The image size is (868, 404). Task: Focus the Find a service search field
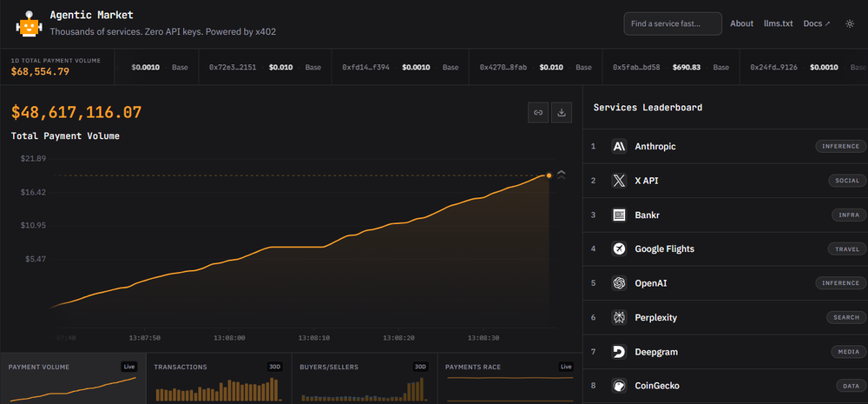point(673,23)
